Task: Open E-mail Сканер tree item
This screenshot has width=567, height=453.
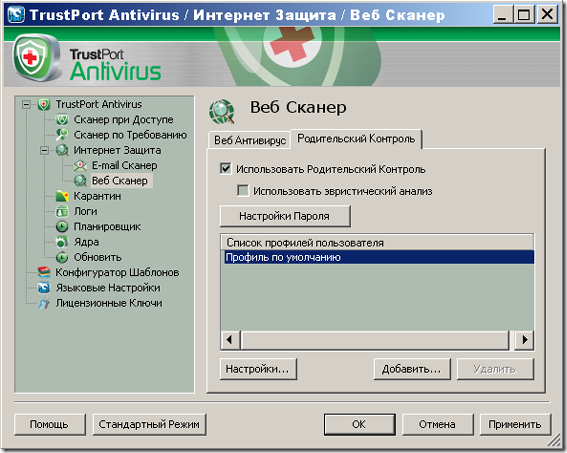Action: (x=124, y=166)
